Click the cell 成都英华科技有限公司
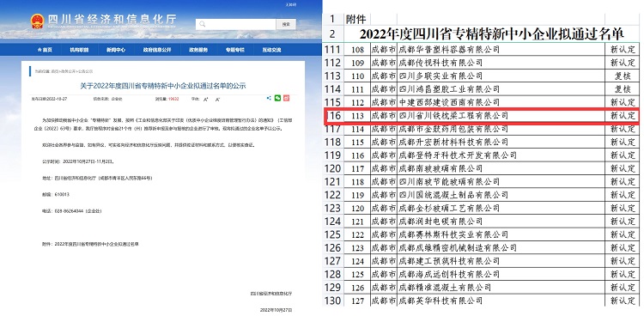Screen dimensions: 644x322 point(501,301)
